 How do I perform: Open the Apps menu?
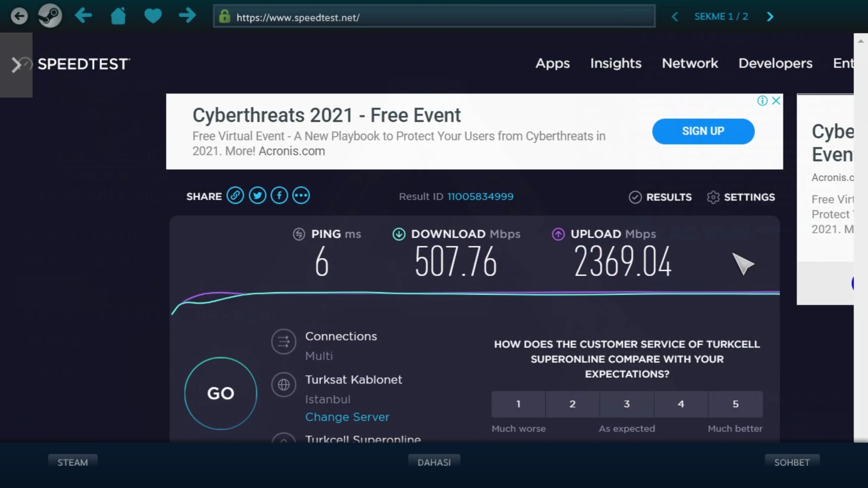click(552, 63)
